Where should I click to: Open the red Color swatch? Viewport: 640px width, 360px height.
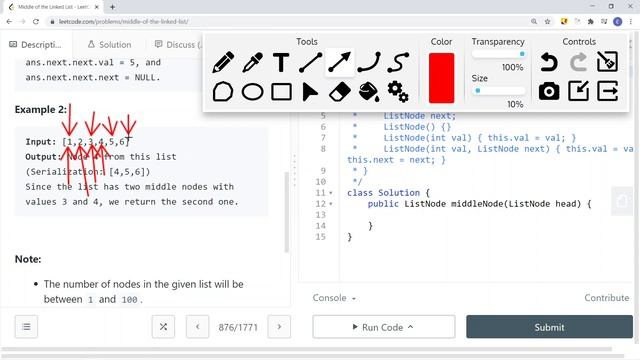pyautogui.click(x=441, y=78)
